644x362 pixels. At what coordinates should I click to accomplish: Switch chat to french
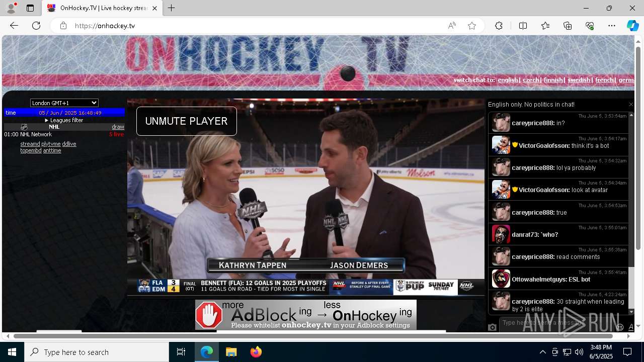point(604,80)
